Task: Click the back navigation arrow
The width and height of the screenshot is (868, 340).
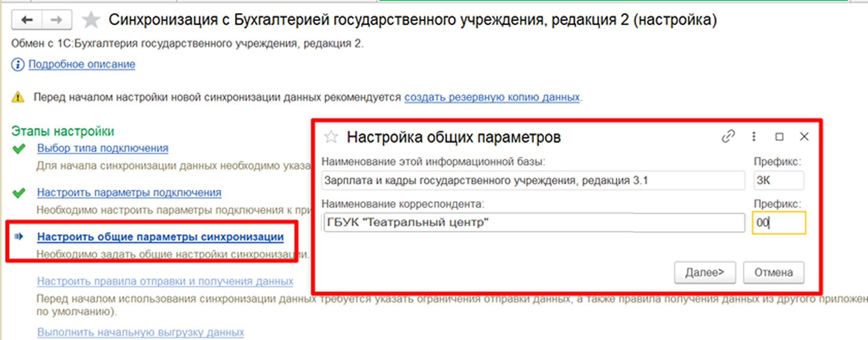Action: (27, 20)
